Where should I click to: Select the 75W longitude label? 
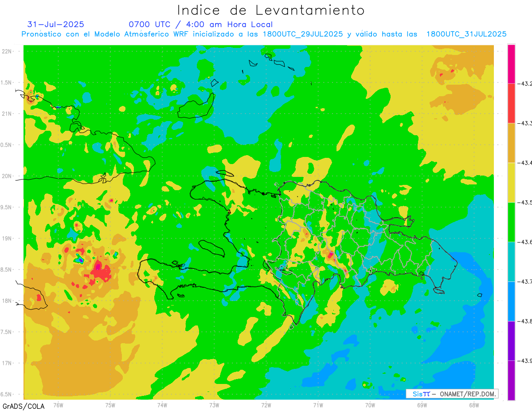coord(110,404)
